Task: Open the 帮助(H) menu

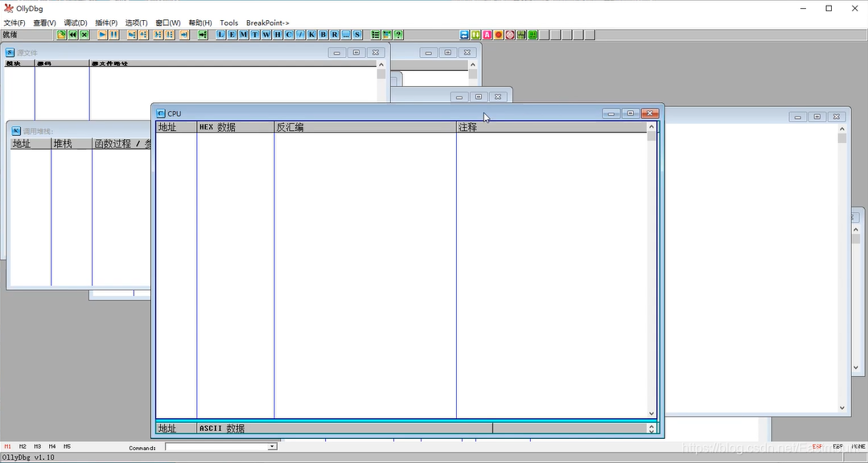Action: pyautogui.click(x=200, y=23)
